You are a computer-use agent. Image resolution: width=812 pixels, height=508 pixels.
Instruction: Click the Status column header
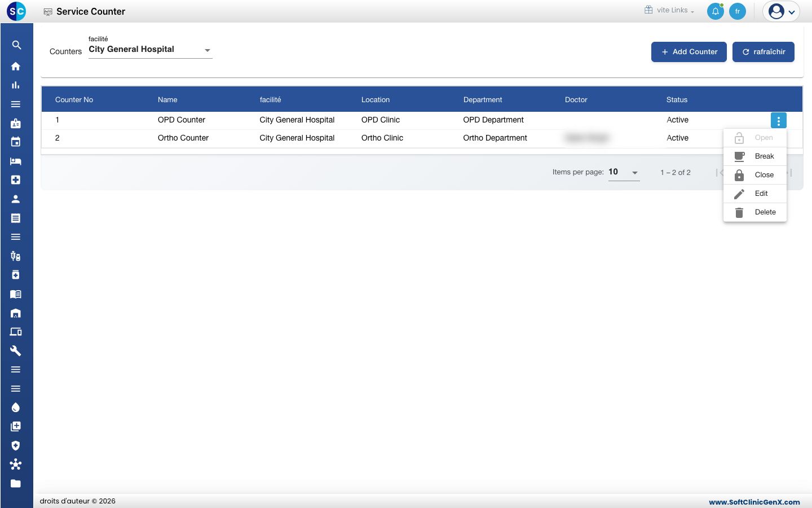[677, 100]
